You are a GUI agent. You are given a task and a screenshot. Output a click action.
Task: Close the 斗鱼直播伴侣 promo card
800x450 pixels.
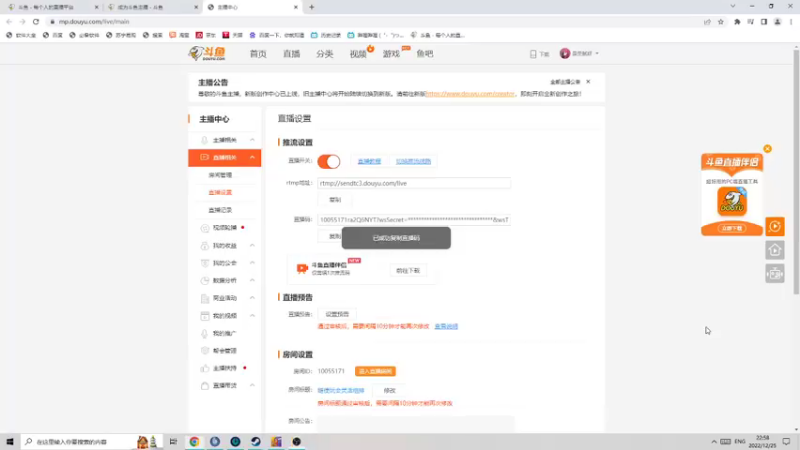click(x=767, y=149)
